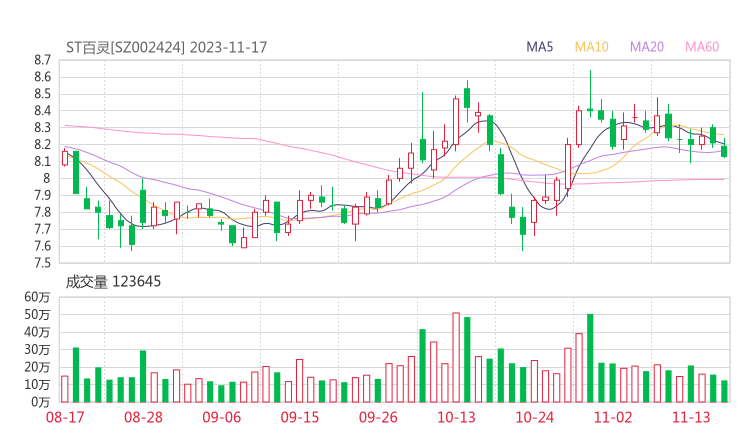Click the 成交量 123645 volume label
Viewport: 740px width, 440px height.
(113, 282)
